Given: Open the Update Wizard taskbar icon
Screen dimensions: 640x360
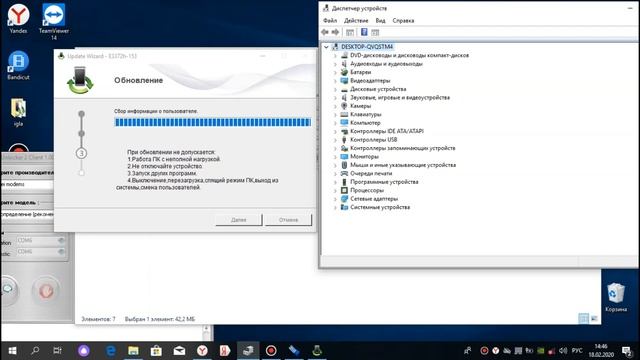Looking at the screenshot, I should coord(317,351).
